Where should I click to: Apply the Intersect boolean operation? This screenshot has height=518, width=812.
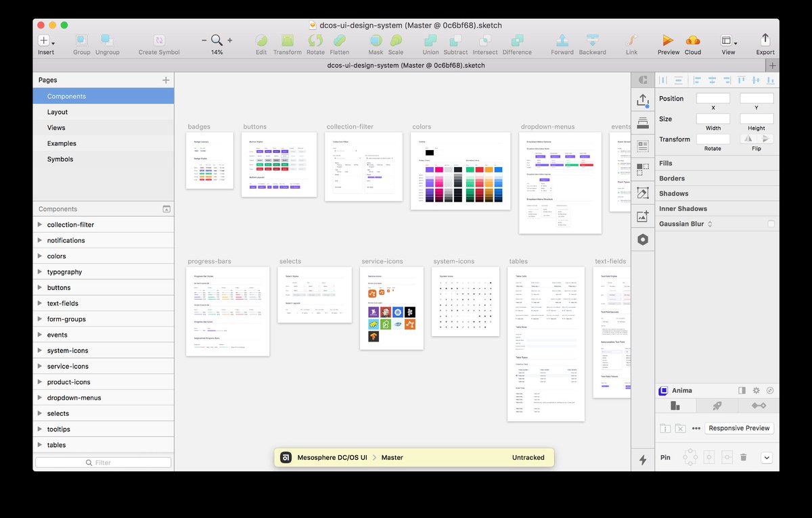point(485,41)
